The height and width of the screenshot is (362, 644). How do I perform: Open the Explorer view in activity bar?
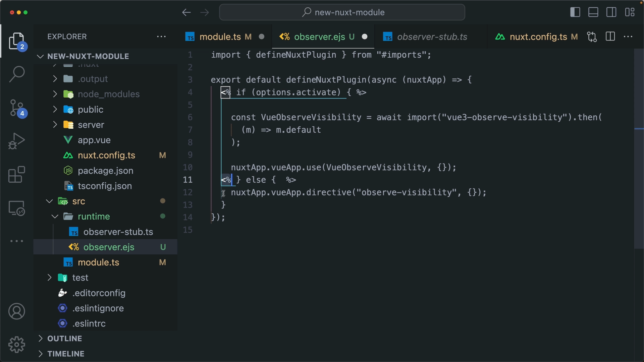pyautogui.click(x=17, y=41)
